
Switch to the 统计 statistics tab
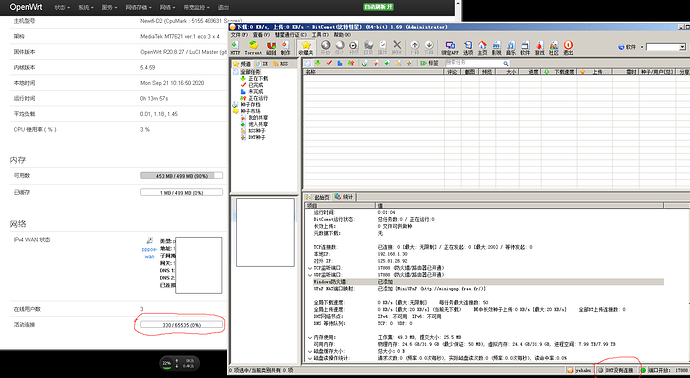click(x=344, y=197)
